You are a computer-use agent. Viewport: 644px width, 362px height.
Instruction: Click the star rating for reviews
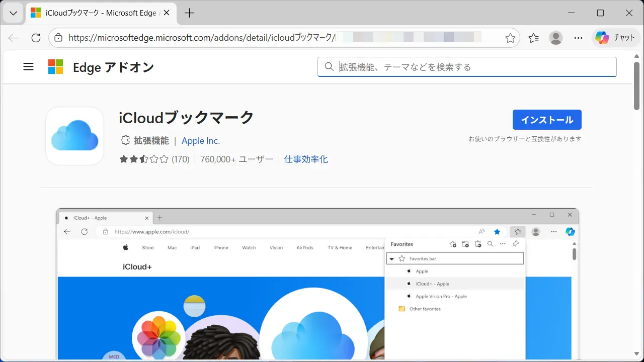coord(144,159)
